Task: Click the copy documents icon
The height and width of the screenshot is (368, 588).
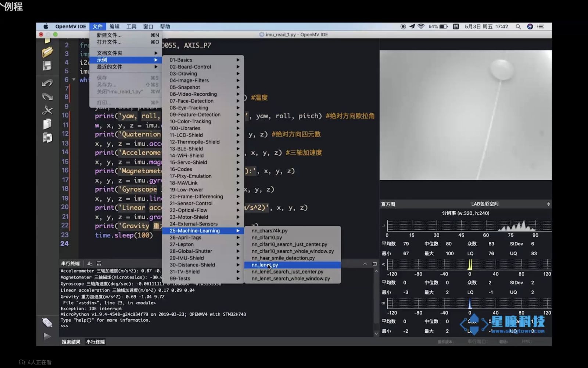Action: 47,124
